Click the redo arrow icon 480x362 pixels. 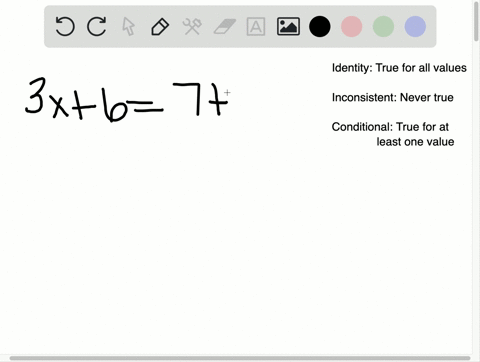(97, 26)
